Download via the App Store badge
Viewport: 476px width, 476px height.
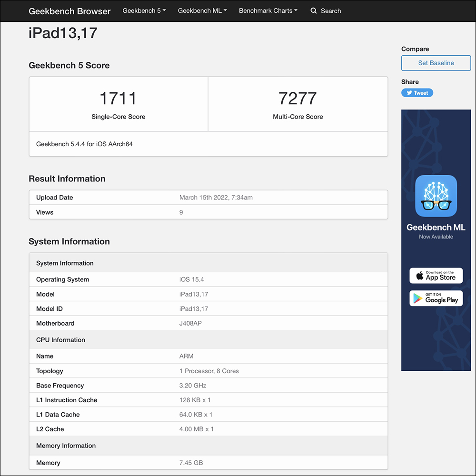point(436,276)
